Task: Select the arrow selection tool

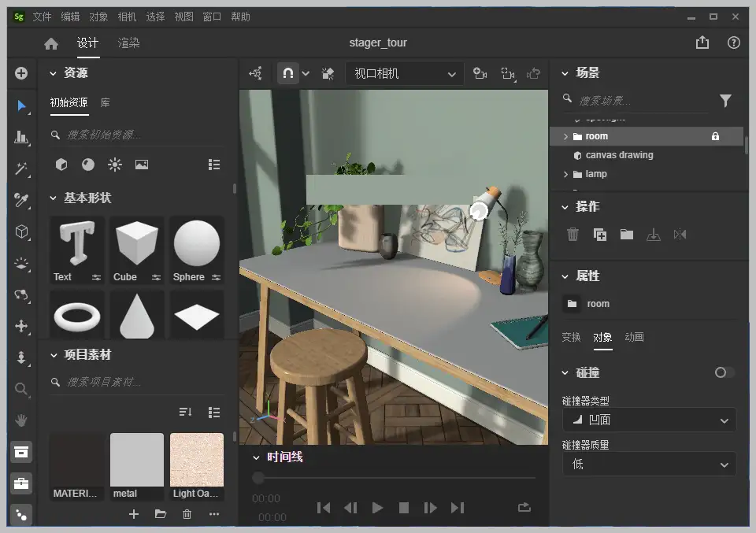Action: pyautogui.click(x=21, y=106)
